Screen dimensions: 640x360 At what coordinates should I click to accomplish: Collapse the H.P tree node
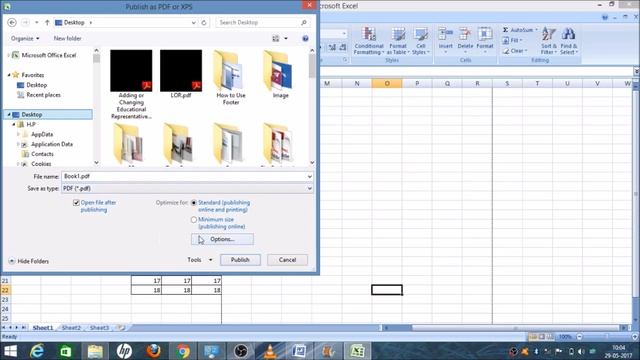[14, 124]
